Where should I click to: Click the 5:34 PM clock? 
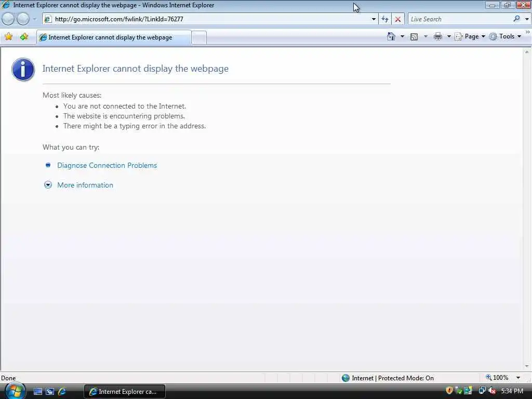[x=512, y=391]
